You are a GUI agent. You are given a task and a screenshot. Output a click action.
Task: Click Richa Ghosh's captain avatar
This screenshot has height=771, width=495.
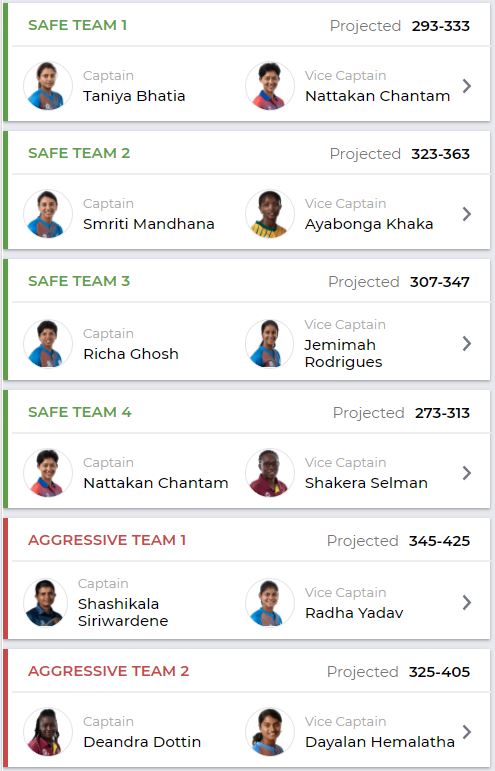pos(48,343)
